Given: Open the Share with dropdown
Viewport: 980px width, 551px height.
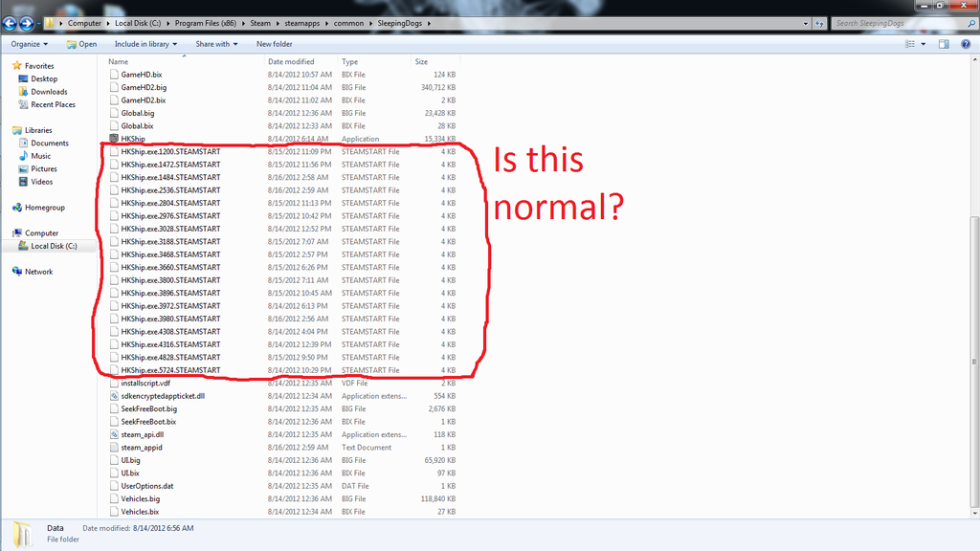Looking at the screenshot, I should [216, 44].
